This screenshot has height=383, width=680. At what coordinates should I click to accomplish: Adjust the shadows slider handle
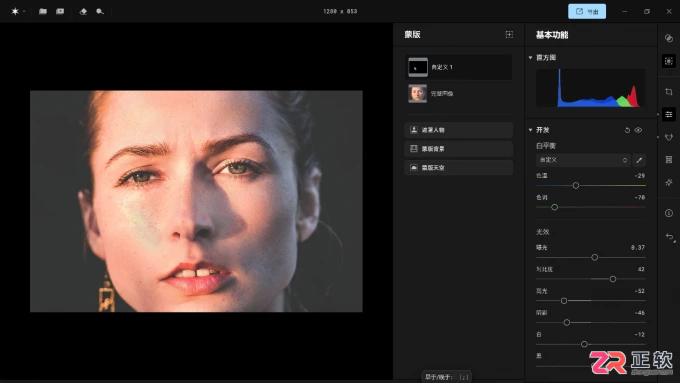[567, 323]
